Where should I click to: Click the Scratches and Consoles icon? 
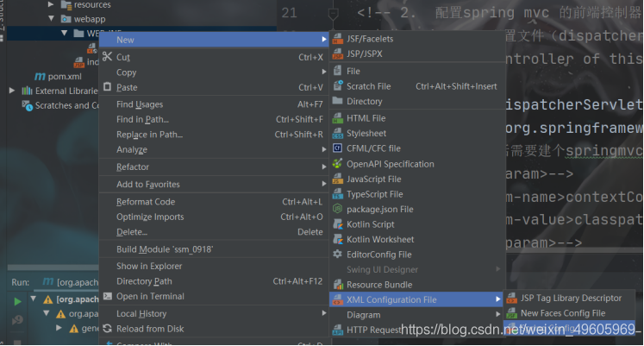(x=27, y=105)
